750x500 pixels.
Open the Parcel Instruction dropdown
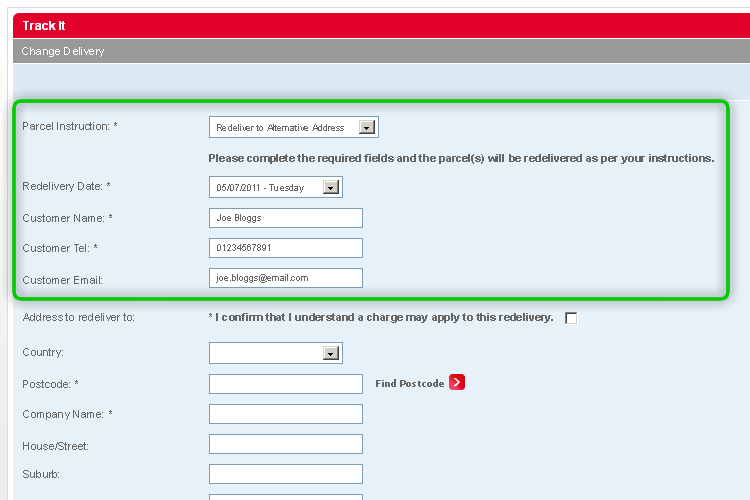click(x=294, y=127)
